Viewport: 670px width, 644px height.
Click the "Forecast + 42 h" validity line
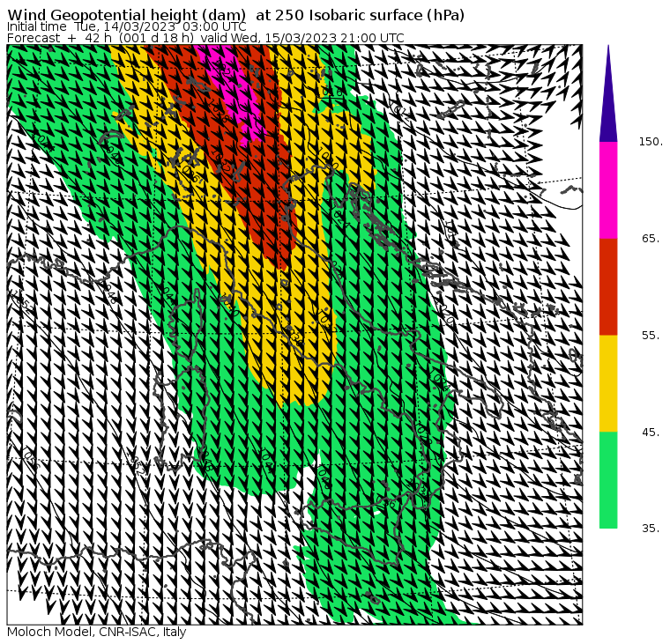pyautogui.click(x=205, y=38)
